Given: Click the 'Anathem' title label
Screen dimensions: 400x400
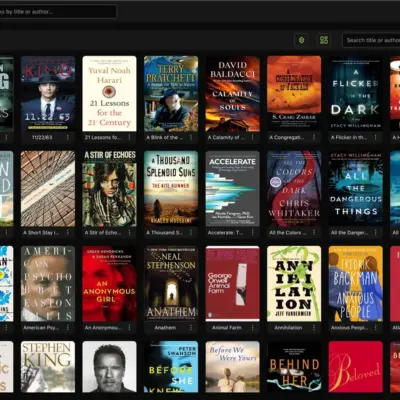Looking at the screenshot, I should click(165, 328).
